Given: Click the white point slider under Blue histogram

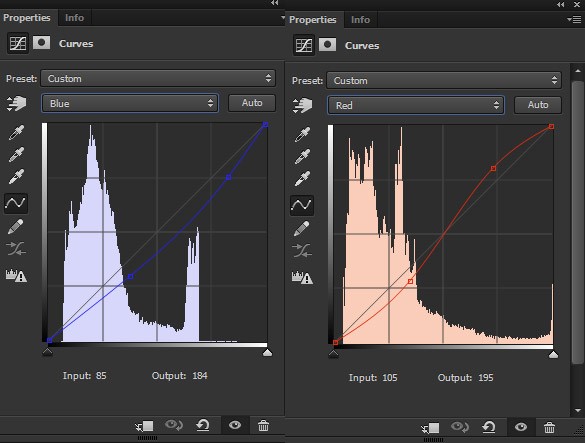Looking at the screenshot, I should (x=267, y=352).
